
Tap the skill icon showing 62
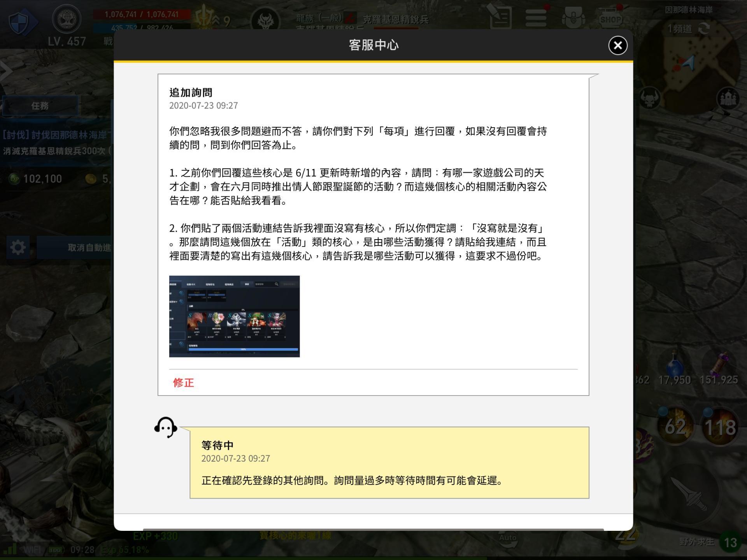[675, 427]
